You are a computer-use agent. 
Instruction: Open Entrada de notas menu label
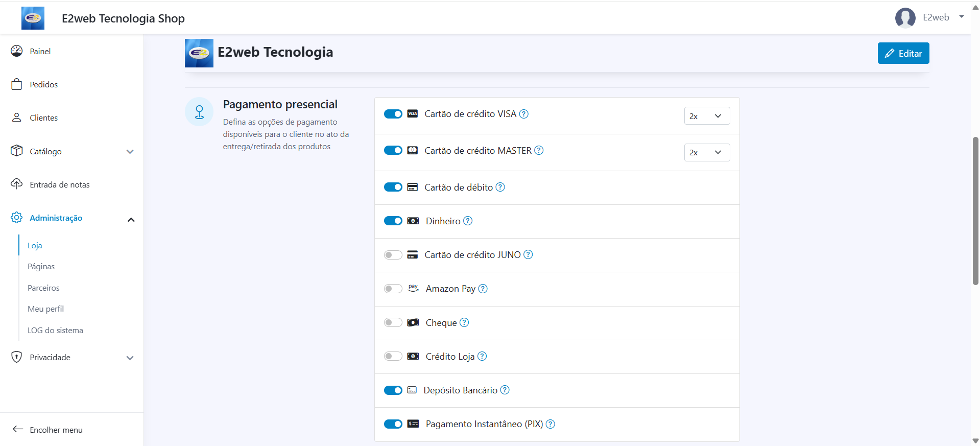[x=60, y=184]
